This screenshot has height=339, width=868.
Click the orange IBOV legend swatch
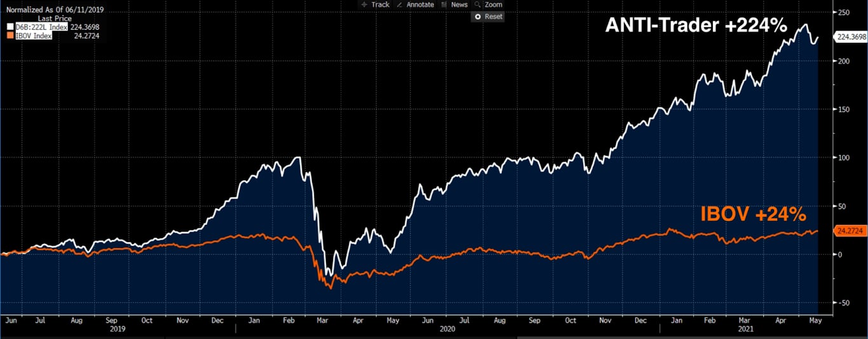(10, 36)
